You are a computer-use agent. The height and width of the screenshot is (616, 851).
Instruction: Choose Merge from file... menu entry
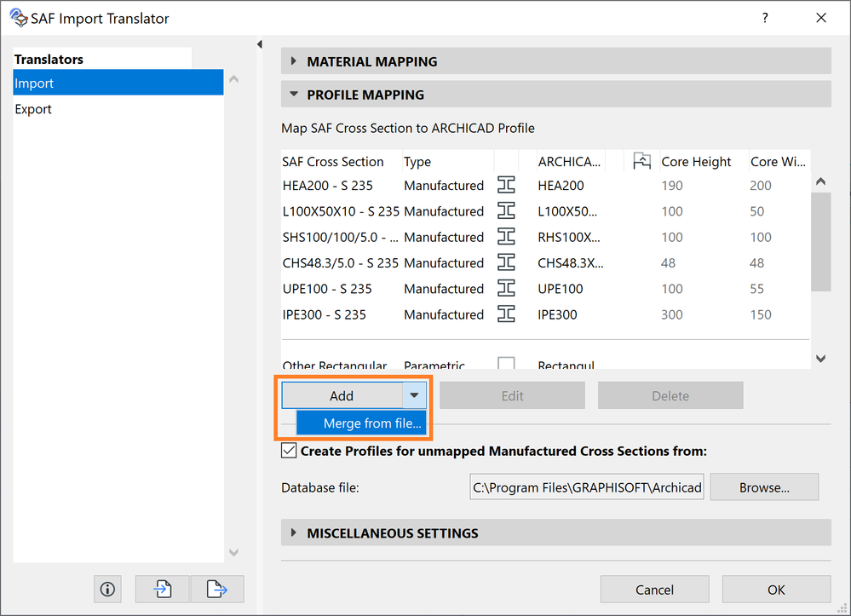click(361, 423)
